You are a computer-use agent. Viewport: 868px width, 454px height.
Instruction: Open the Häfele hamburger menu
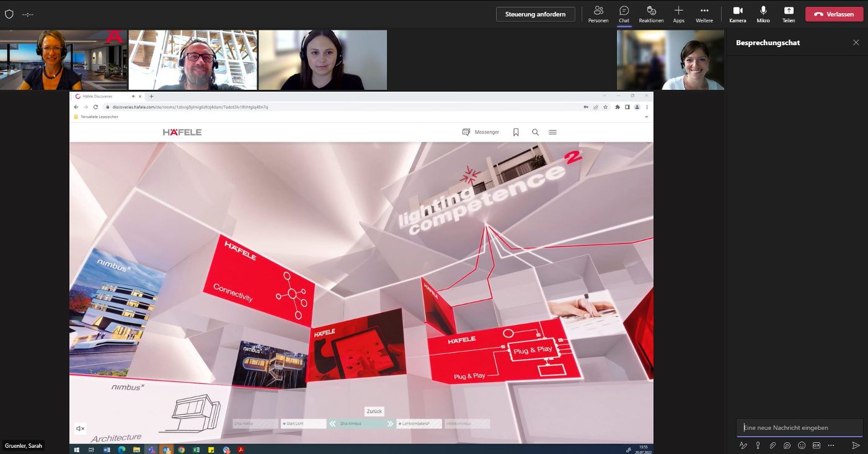(552, 132)
